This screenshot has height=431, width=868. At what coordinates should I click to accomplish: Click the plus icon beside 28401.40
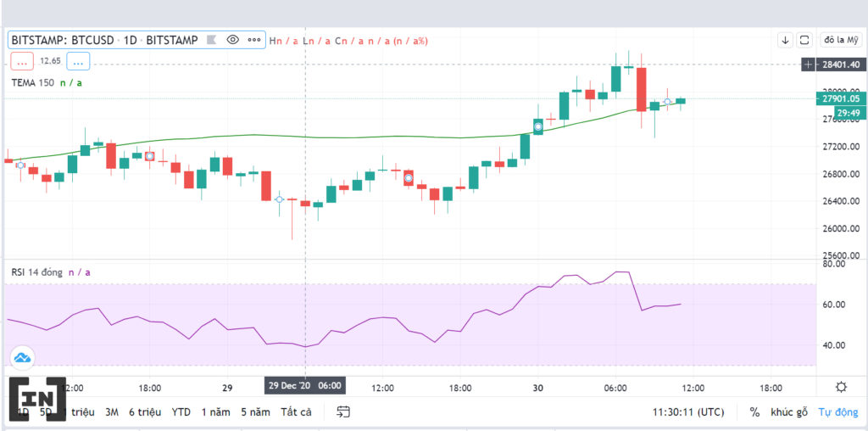click(809, 64)
